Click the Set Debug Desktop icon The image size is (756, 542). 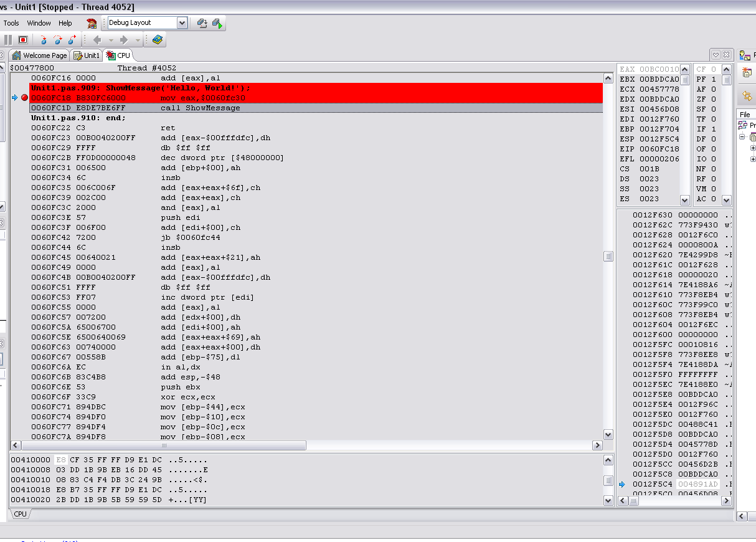217,23
